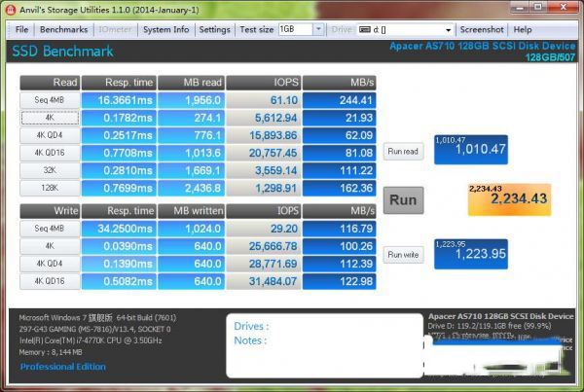Select the Read 128K test button

point(50,188)
